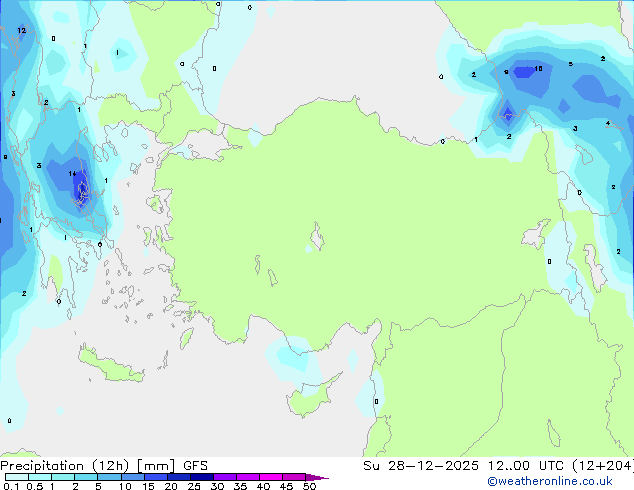634x490 pixels.
Task: Click the '15' legend scale label
Action: 148,486
